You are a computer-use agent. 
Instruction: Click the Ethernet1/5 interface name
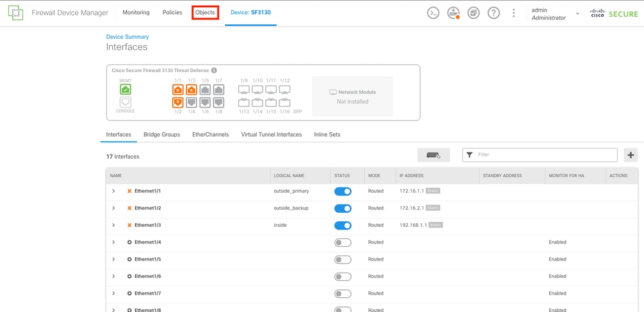click(147, 259)
